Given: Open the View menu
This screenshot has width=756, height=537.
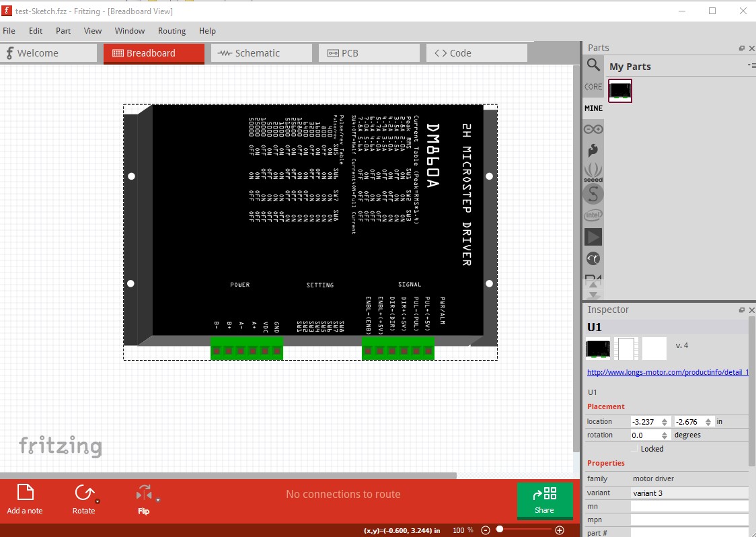Looking at the screenshot, I should point(93,31).
